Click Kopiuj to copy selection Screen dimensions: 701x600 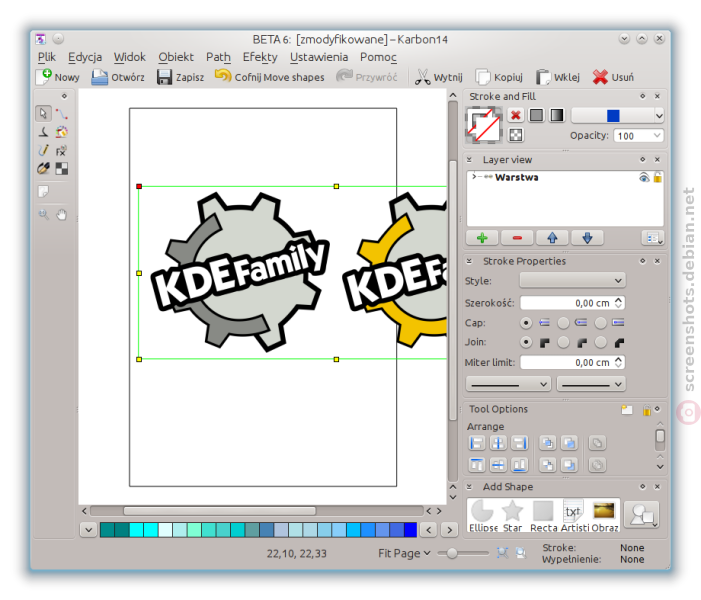point(499,77)
